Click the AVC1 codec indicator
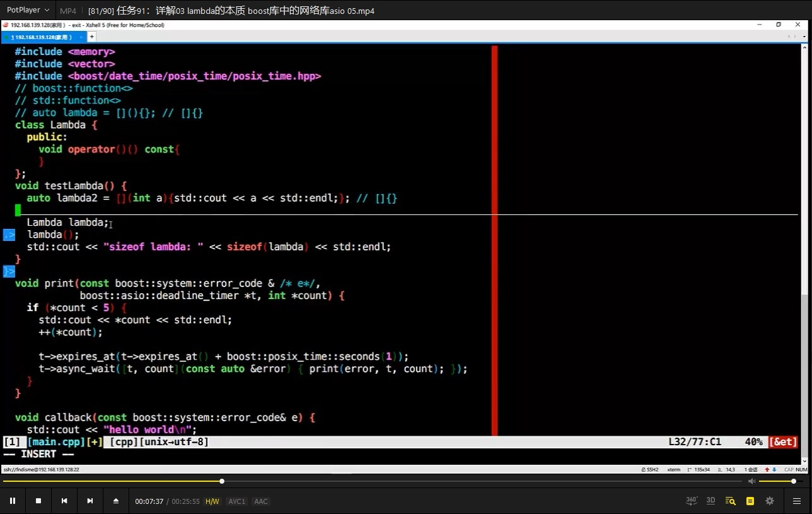The width and height of the screenshot is (812, 514). (x=236, y=501)
